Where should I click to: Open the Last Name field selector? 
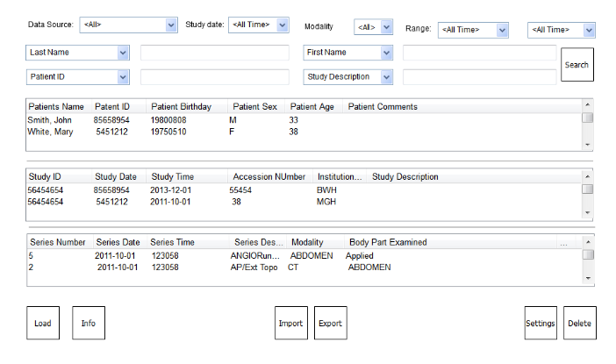click(78, 53)
